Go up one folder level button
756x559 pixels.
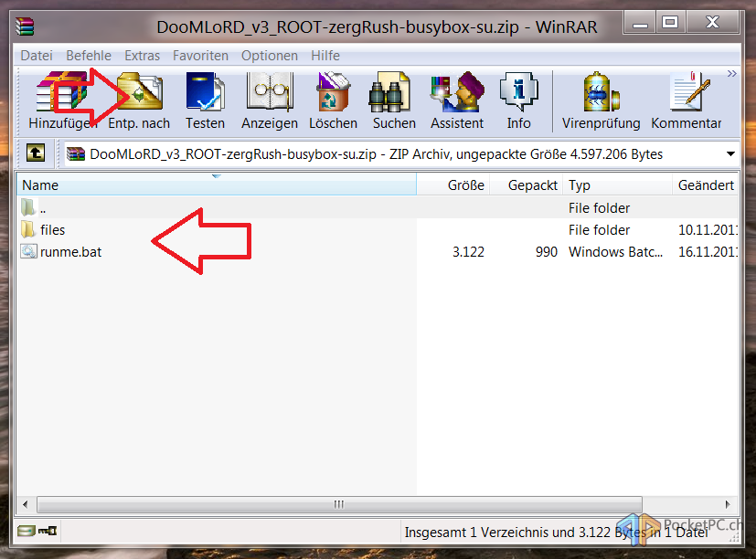pos(35,153)
